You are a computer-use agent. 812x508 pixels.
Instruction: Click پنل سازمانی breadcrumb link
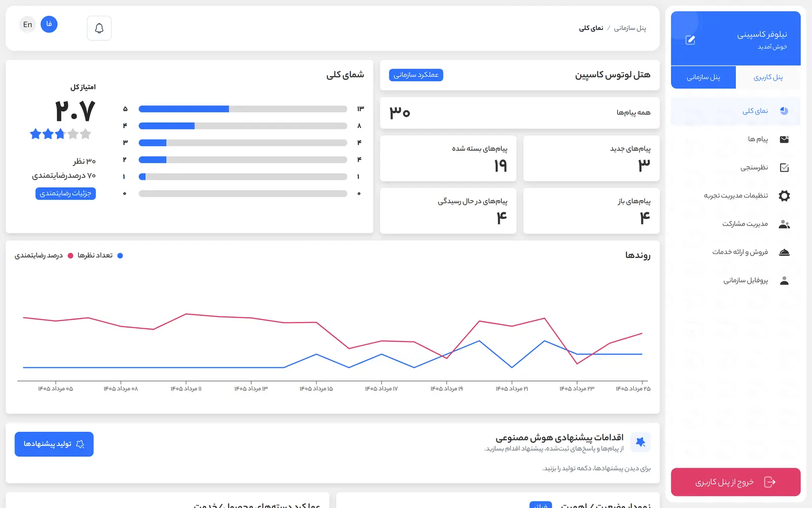(630, 28)
